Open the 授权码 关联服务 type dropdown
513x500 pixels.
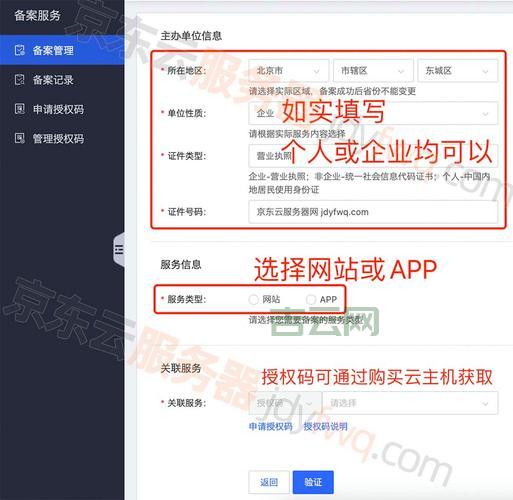tap(285, 403)
